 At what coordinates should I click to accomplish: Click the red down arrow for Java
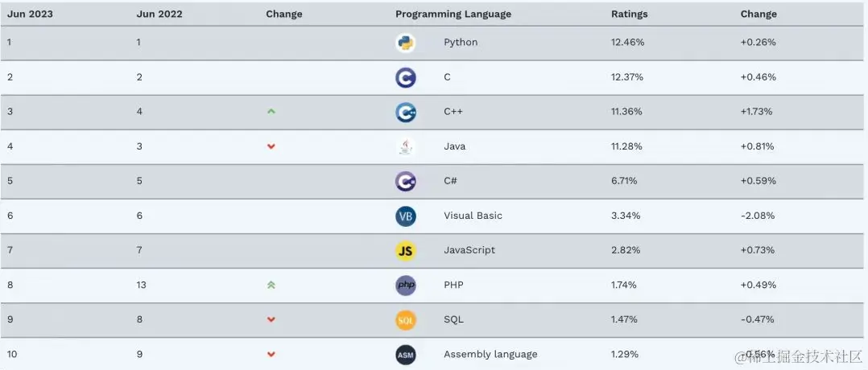pyautogui.click(x=271, y=146)
